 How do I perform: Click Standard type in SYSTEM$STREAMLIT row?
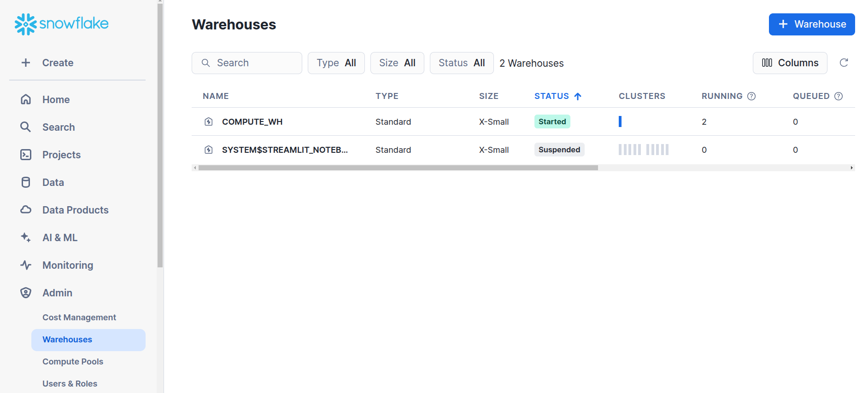pos(393,150)
